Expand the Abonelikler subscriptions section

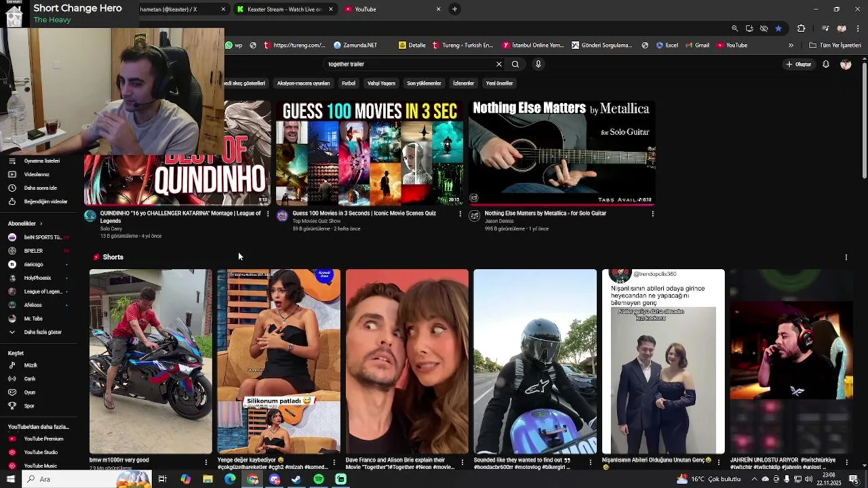click(25, 224)
